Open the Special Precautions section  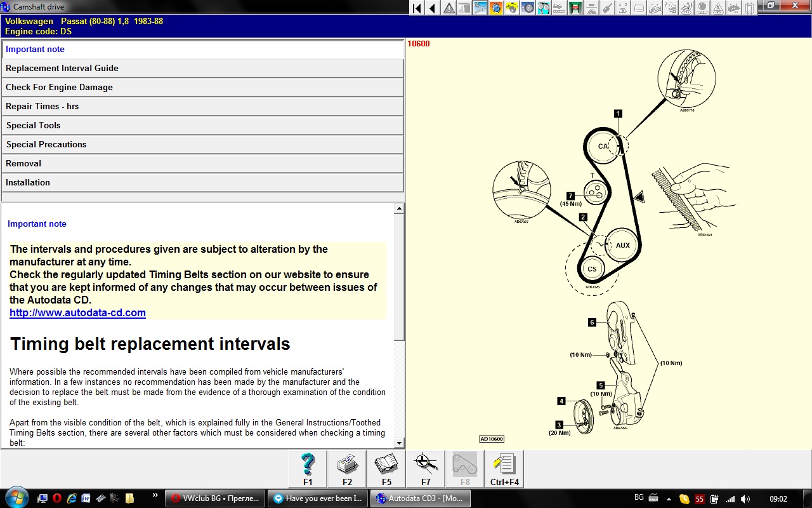pyautogui.click(x=202, y=144)
